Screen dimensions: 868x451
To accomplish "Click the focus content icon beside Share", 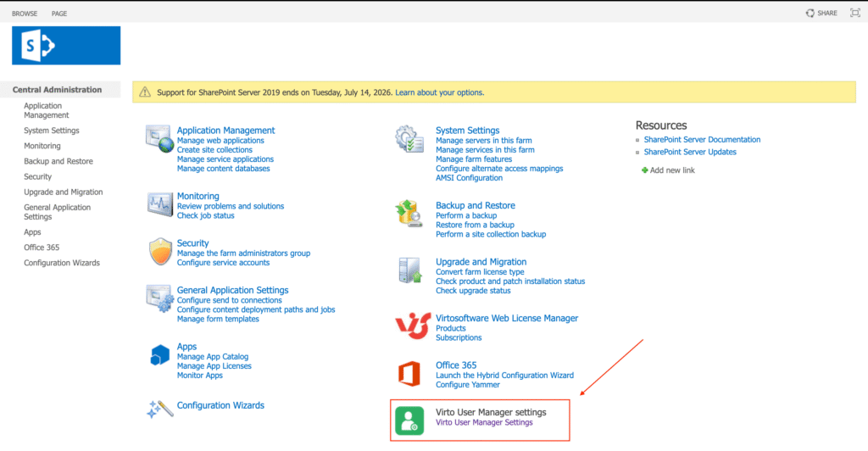I will click(x=854, y=13).
